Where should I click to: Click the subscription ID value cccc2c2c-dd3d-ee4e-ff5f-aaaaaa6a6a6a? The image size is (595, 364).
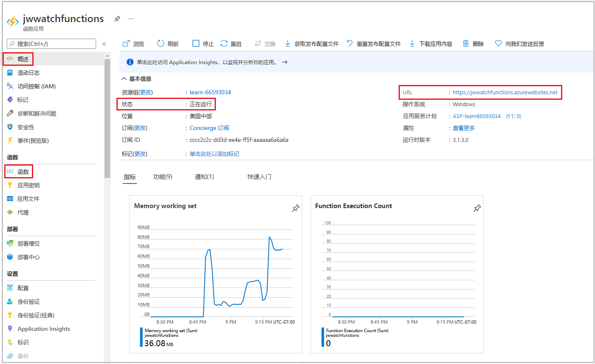pyautogui.click(x=239, y=140)
